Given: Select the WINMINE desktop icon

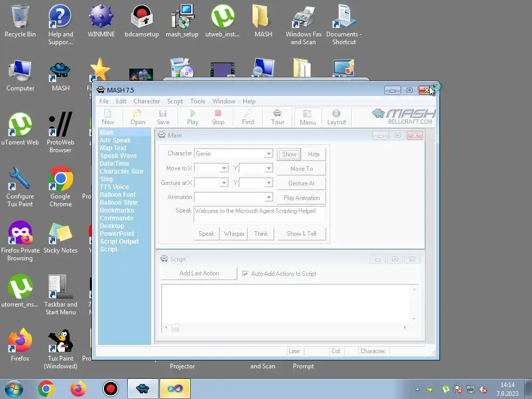Looking at the screenshot, I should [x=101, y=20].
